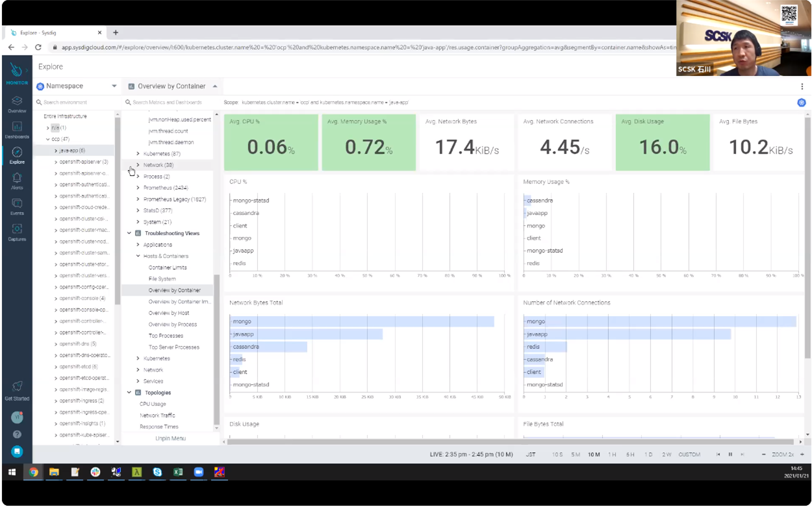Screen dimensions: 812x507
Task: Switch time range to 5 M
Action: 576,454
